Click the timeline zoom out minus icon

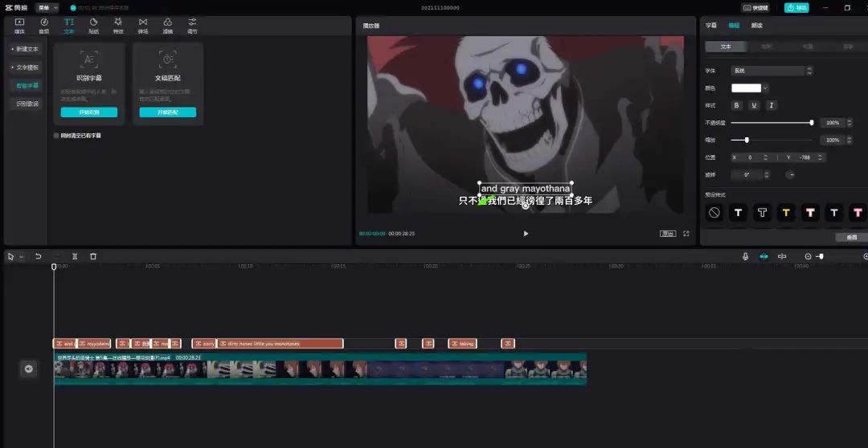[808, 257]
